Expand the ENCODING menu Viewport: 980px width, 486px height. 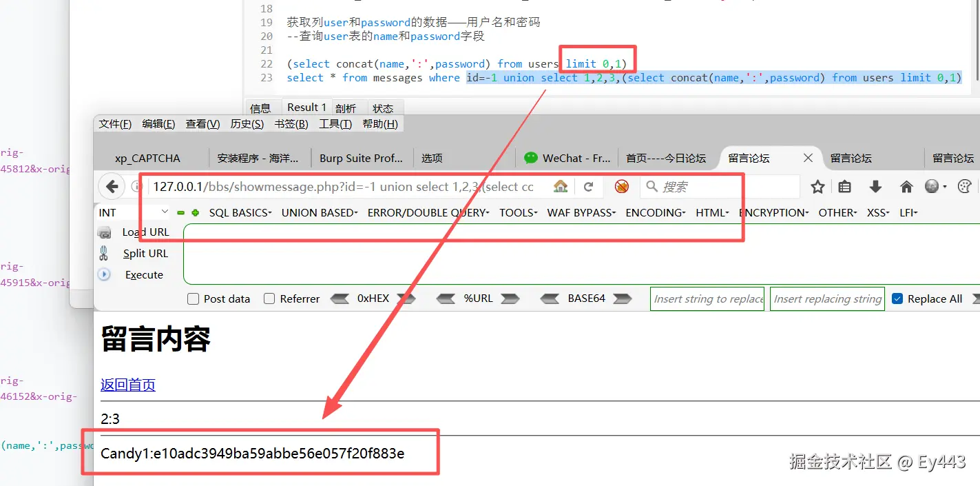click(x=656, y=212)
